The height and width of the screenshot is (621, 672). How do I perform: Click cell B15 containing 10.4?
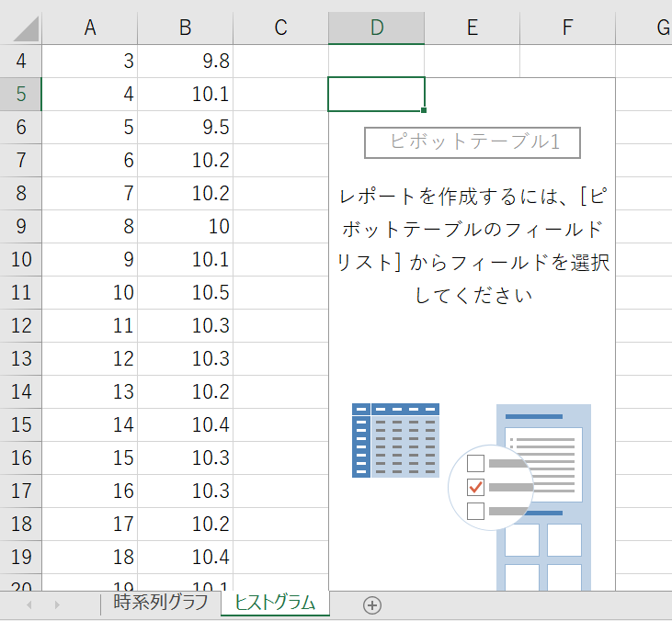click(185, 424)
